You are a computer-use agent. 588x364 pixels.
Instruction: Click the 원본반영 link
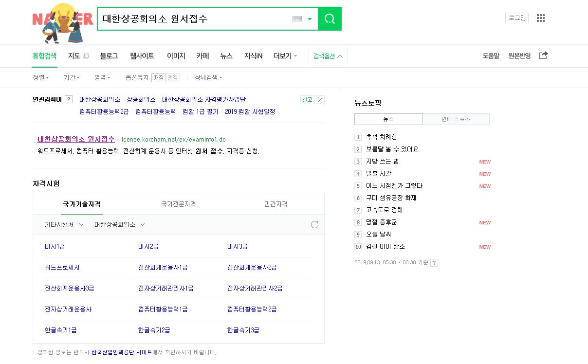point(519,56)
